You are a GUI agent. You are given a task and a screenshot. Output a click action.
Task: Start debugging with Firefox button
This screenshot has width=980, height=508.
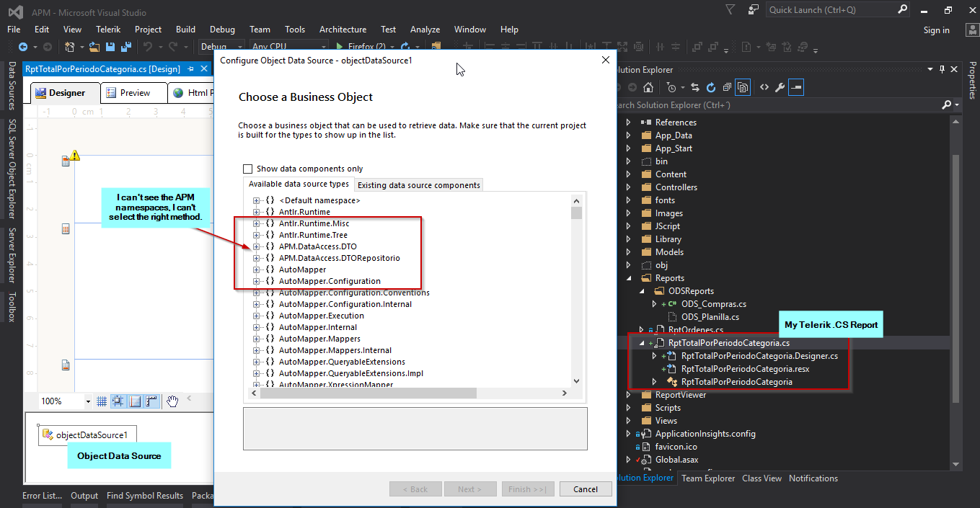point(361,47)
